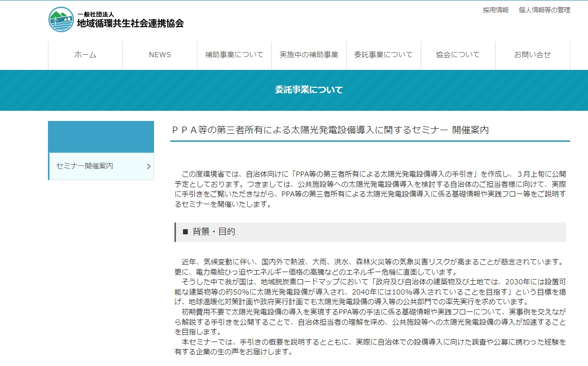This screenshot has width=588, height=366.
Task: Select 委託事業について in navigation bar
Action: 384,55
